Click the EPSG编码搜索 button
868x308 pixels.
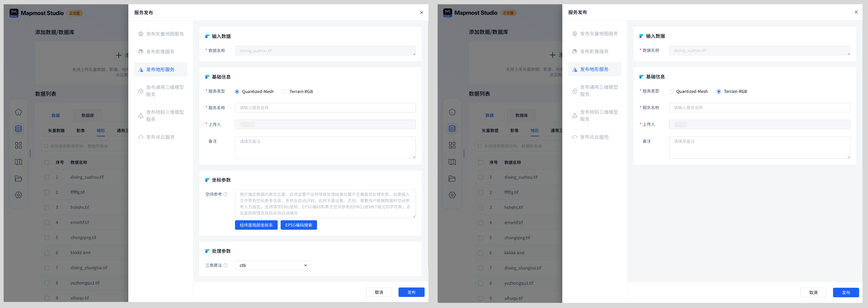pyautogui.click(x=299, y=225)
